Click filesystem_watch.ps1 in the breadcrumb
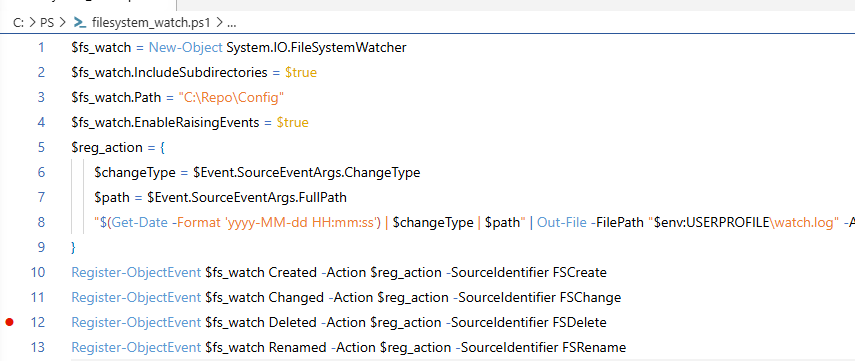 tap(152, 23)
